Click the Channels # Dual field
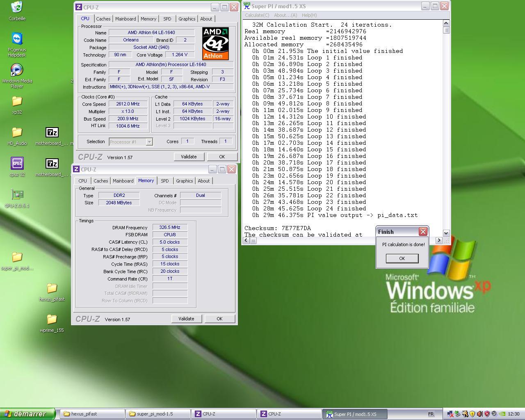Viewport: 525px width, 420px height. point(201,195)
